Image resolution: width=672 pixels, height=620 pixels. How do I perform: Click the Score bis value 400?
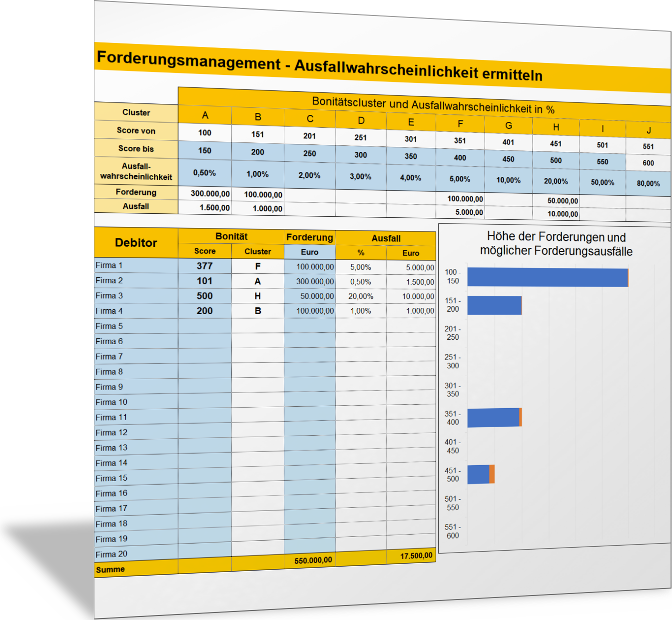[x=460, y=158]
